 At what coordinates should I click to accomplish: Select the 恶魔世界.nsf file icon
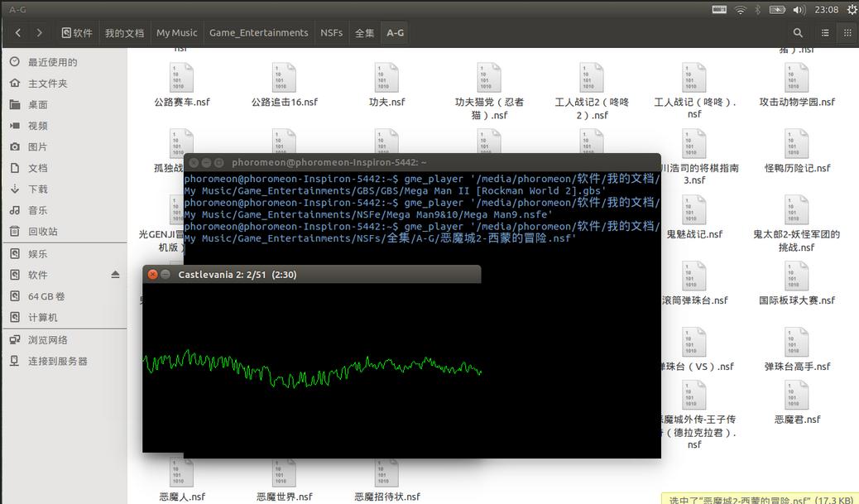pos(284,473)
